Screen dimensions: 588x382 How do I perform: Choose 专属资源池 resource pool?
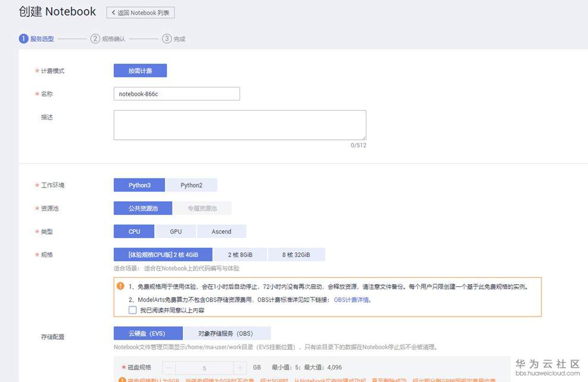pyautogui.click(x=202, y=208)
